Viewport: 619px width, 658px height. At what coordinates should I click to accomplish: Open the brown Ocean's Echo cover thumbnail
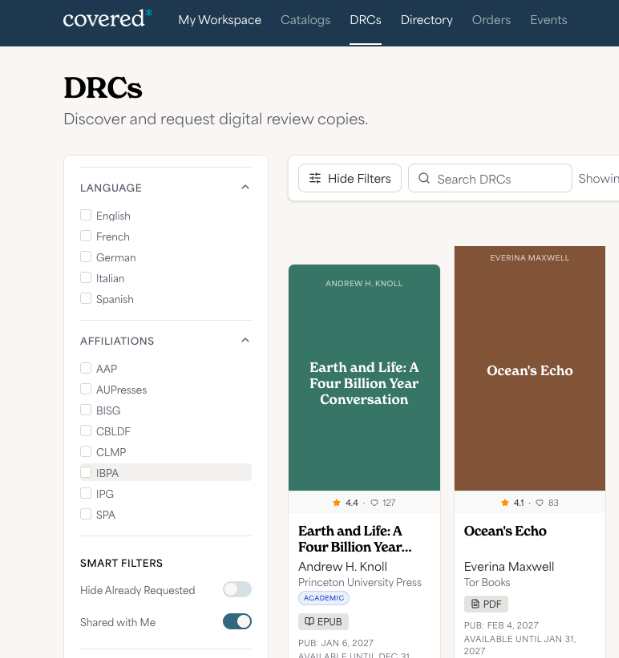tap(530, 368)
